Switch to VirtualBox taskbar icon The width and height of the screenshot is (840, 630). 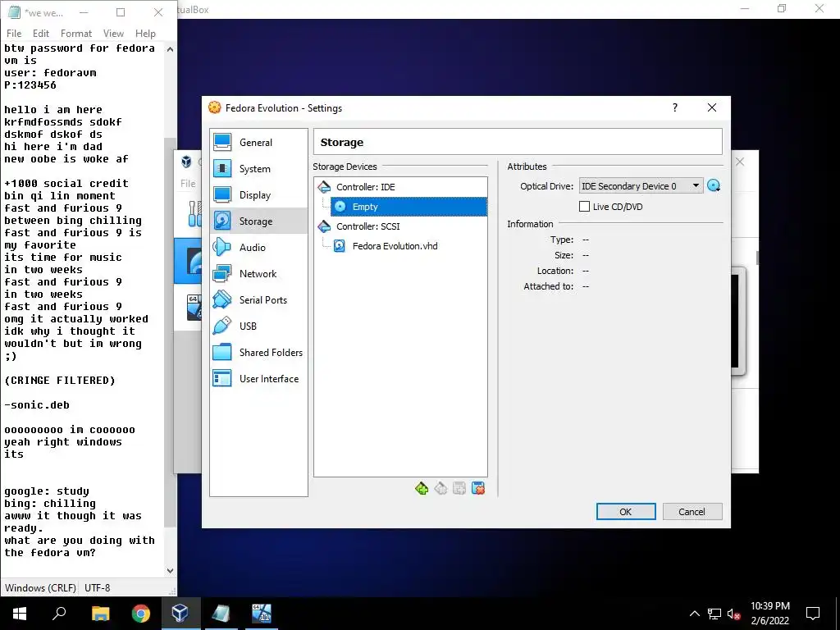(x=180, y=614)
